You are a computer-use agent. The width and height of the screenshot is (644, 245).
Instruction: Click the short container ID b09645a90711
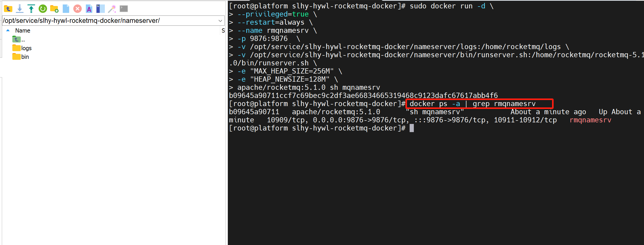click(x=254, y=112)
